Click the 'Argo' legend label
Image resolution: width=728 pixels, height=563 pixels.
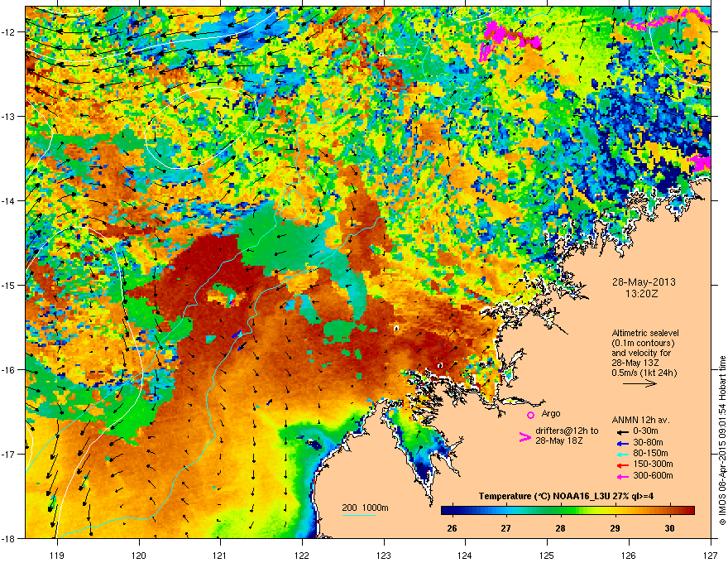[x=551, y=413]
